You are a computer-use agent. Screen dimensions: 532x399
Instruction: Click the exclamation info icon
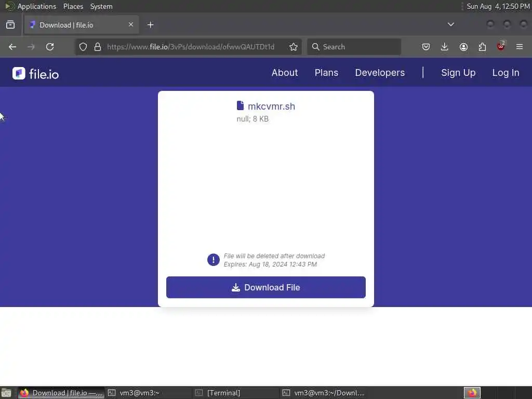pyautogui.click(x=214, y=260)
